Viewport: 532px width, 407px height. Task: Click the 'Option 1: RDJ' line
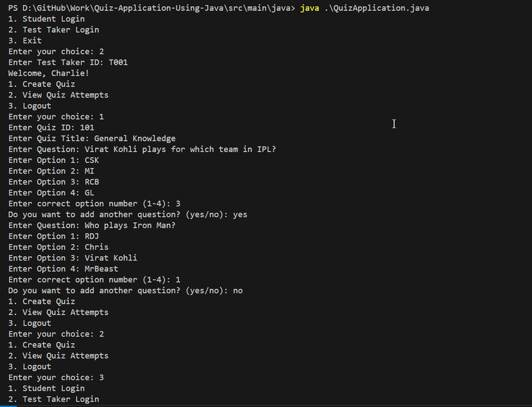pos(53,236)
